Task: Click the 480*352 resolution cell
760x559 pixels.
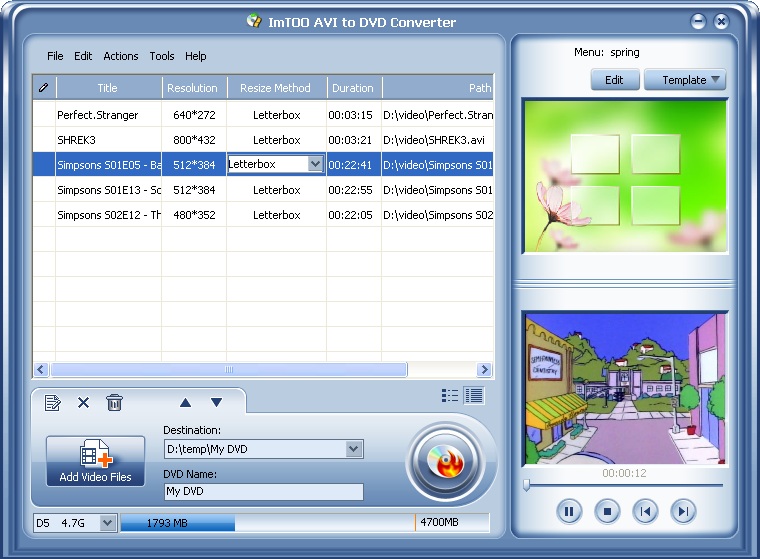Action: [x=194, y=215]
